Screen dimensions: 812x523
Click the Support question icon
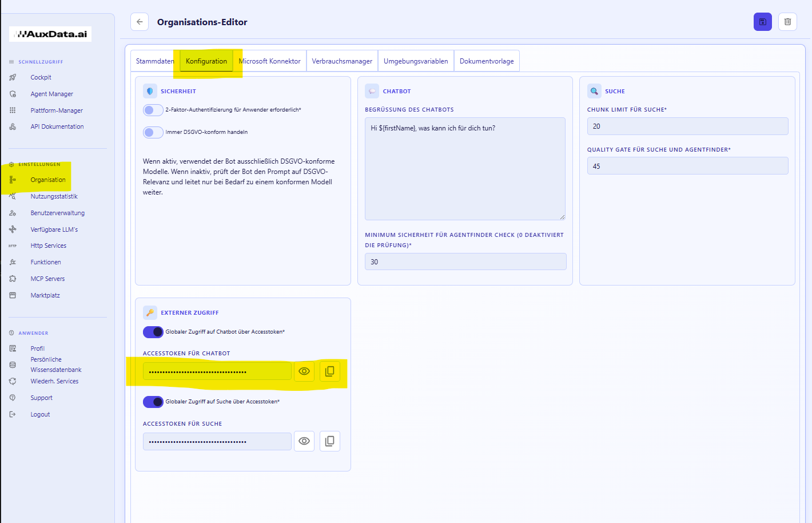13,398
